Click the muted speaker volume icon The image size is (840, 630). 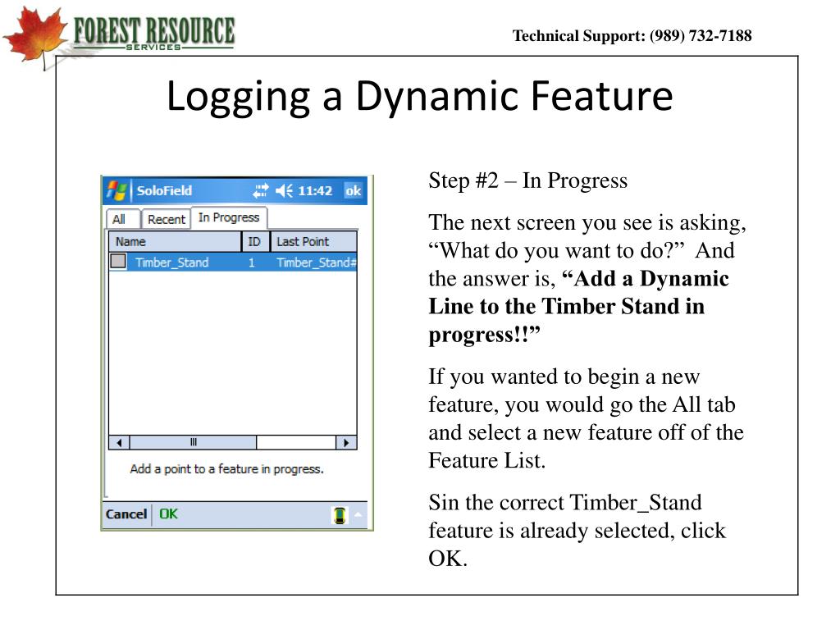tap(285, 190)
